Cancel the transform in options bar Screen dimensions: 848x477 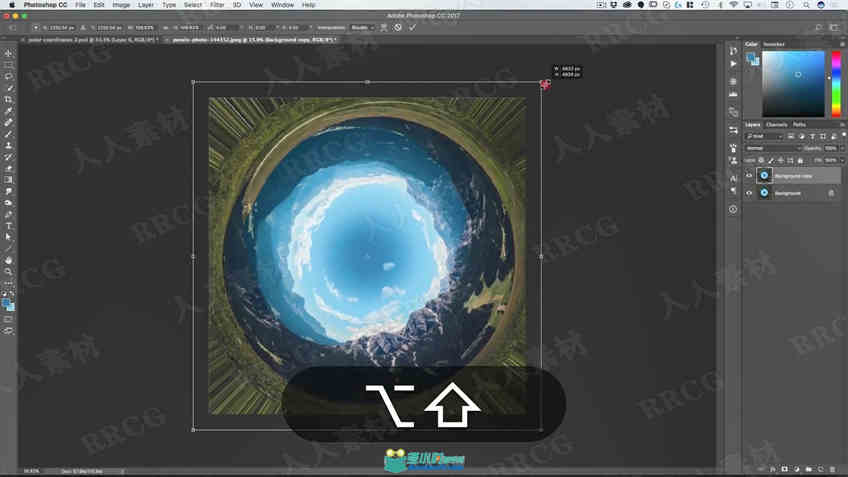click(x=398, y=28)
